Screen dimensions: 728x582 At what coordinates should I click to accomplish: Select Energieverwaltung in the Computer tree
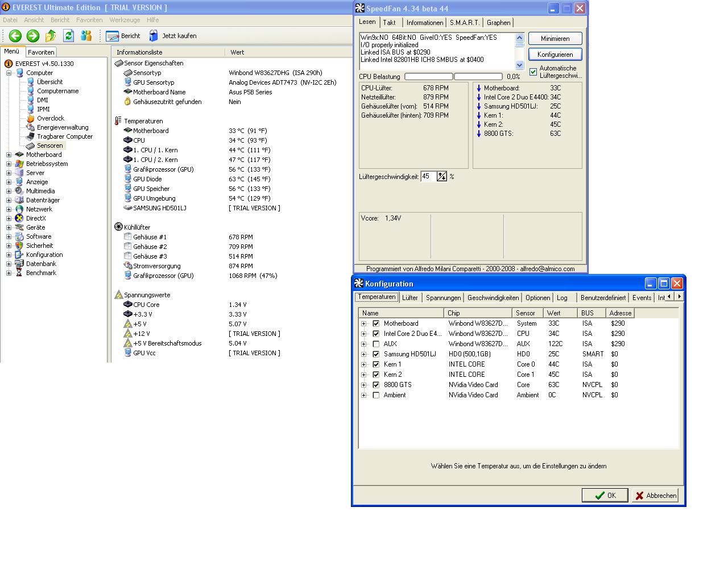[x=63, y=127]
